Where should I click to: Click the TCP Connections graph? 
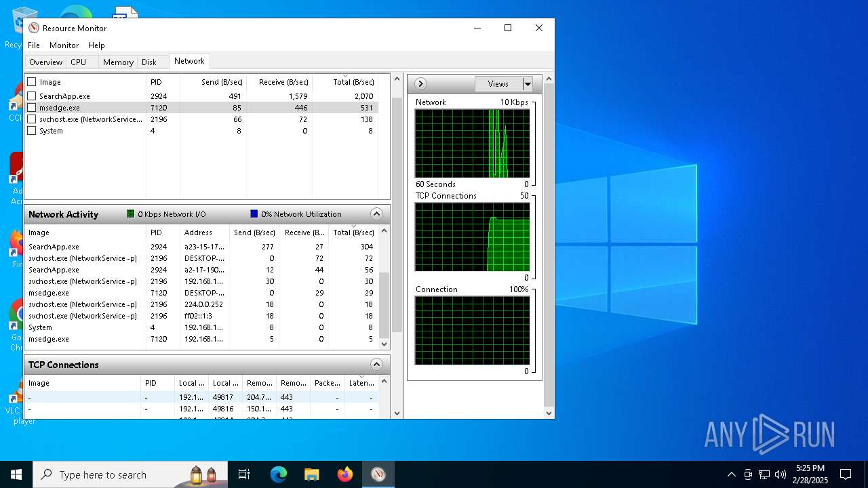472,237
